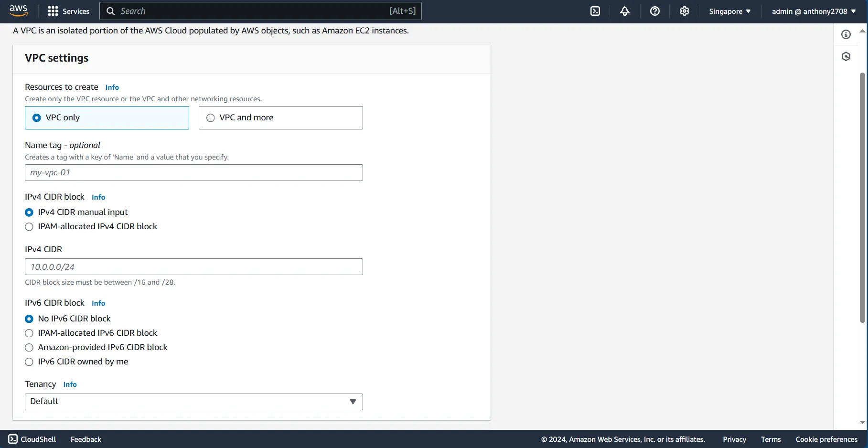Click the Feedback link in footer
Viewport: 868px width, 448px height.
click(86, 439)
